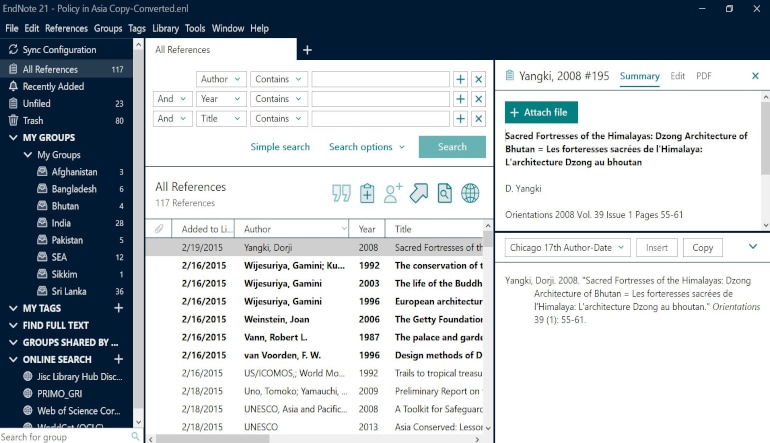Close the Yangki reference panel
The height and width of the screenshot is (443, 770).
pyautogui.click(x=755, y=76)
